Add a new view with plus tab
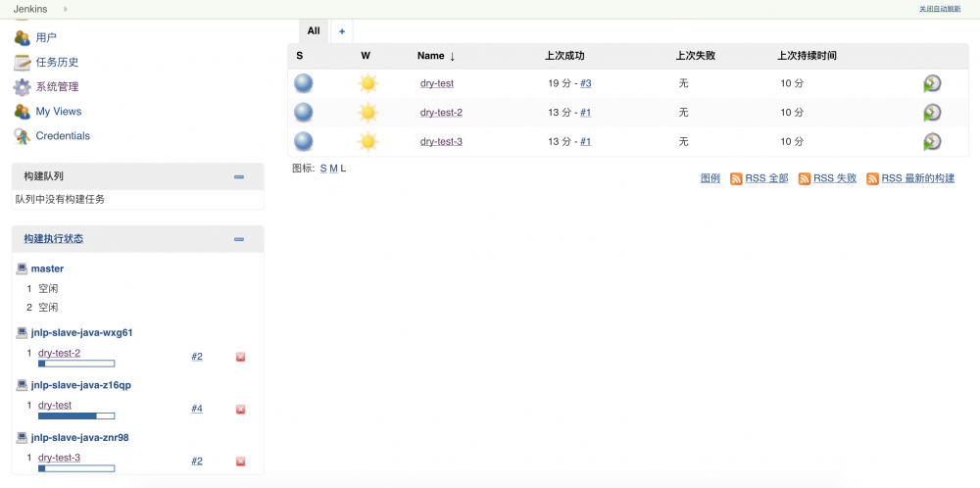Screen dimensions: 980x488 pos(342,31)
